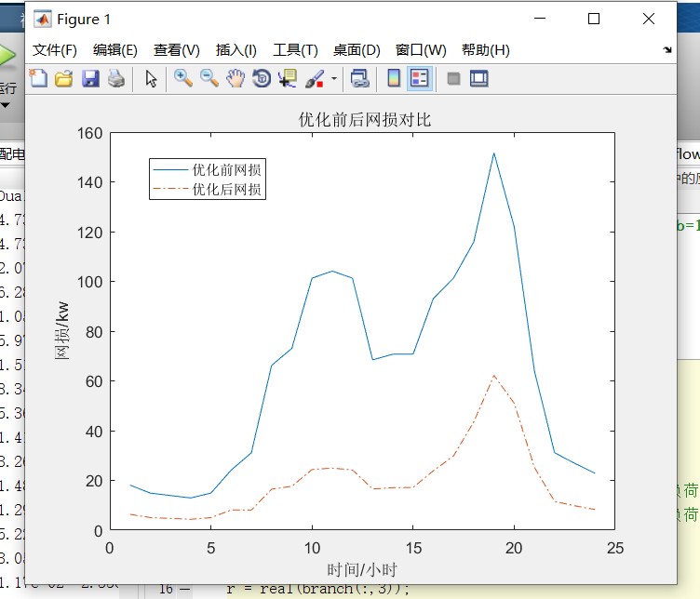Open the 窗口(W) menu
Screen dimensions: 700x599
421,50
